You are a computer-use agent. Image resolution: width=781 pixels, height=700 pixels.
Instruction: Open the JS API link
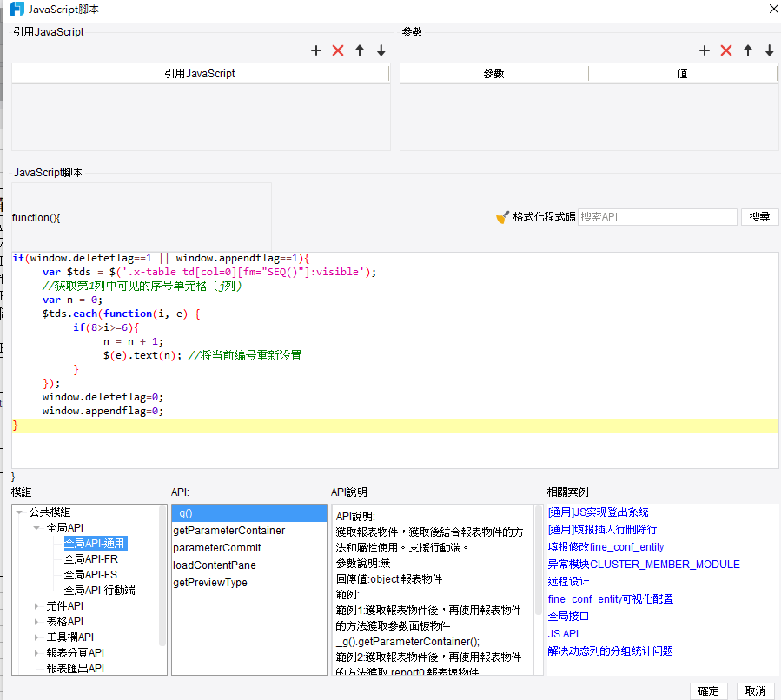tap(563, 634)
